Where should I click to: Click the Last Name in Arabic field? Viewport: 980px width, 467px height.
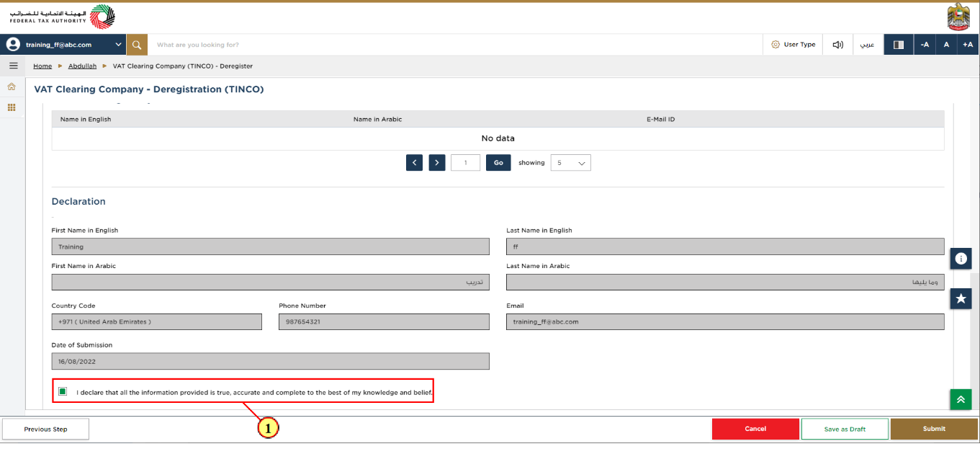click(725, 282)
